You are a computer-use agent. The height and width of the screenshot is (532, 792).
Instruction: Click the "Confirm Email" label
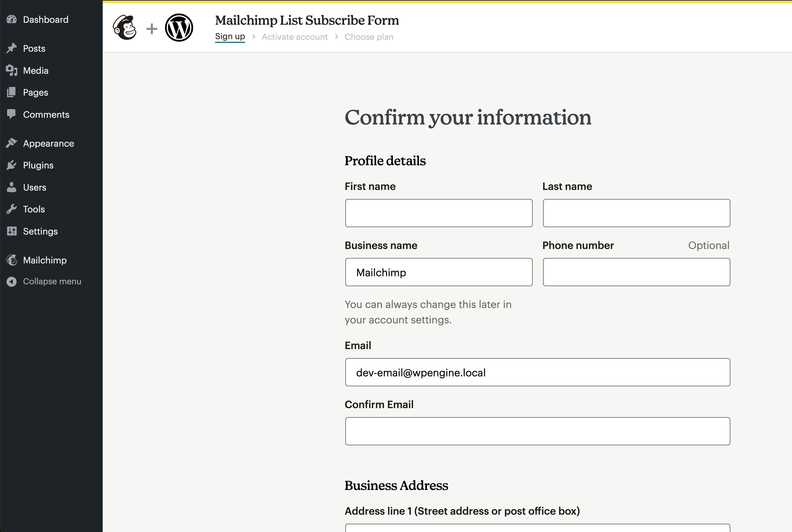379,404
